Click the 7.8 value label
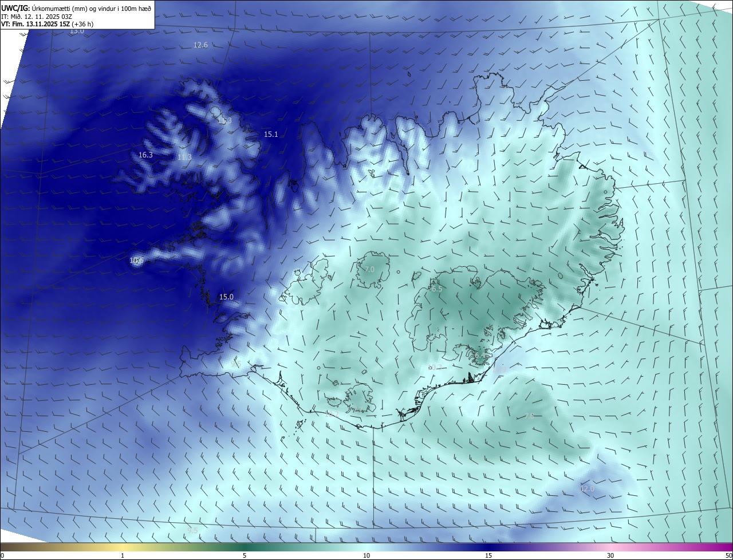The width and height of the screenshot is (733, 560). pos(529,416)
